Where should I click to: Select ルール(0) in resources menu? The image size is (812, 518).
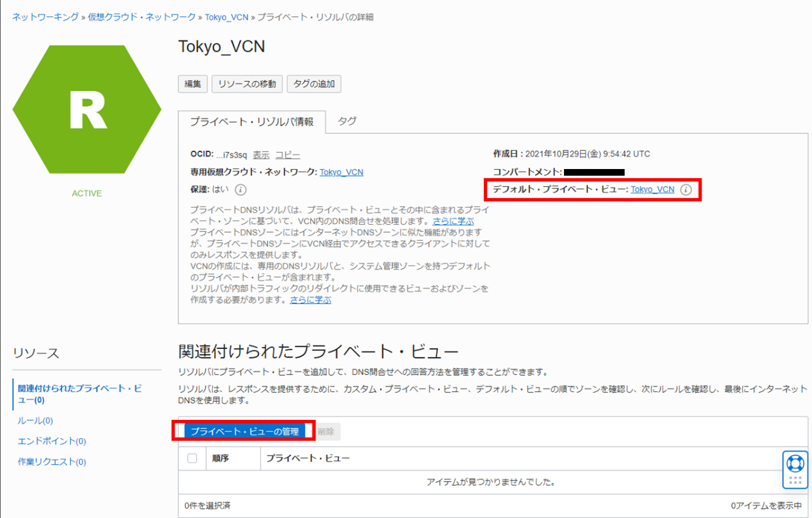pos(35,420)
